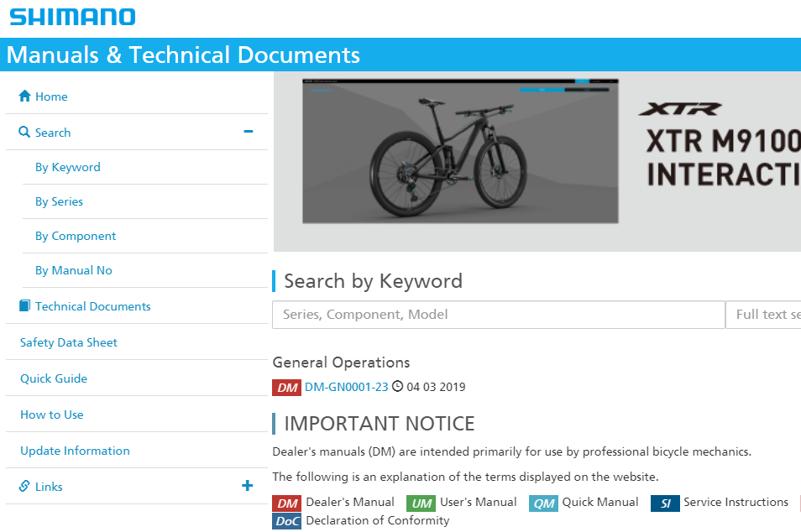Open the Quick Guide link
The image size is (801, 532).
(x=54, y=378)
